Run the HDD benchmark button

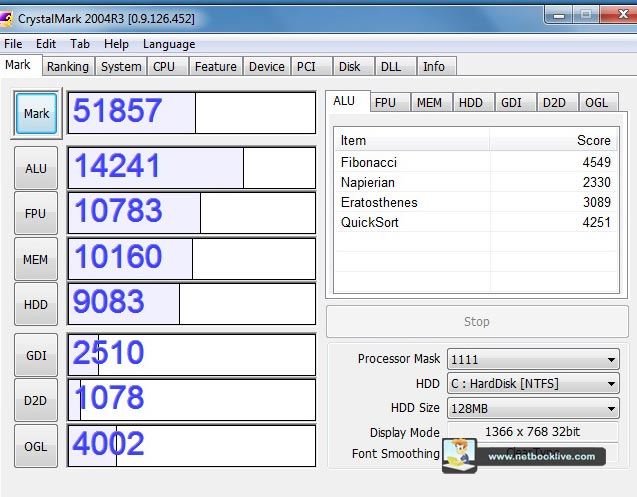(36, 304)
